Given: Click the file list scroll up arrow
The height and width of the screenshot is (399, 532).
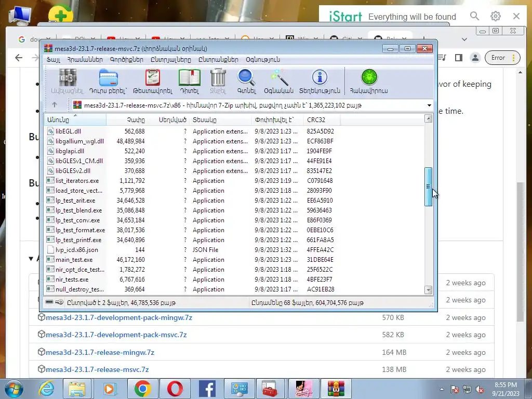Looking at the screenshot, I should point(428,118).
